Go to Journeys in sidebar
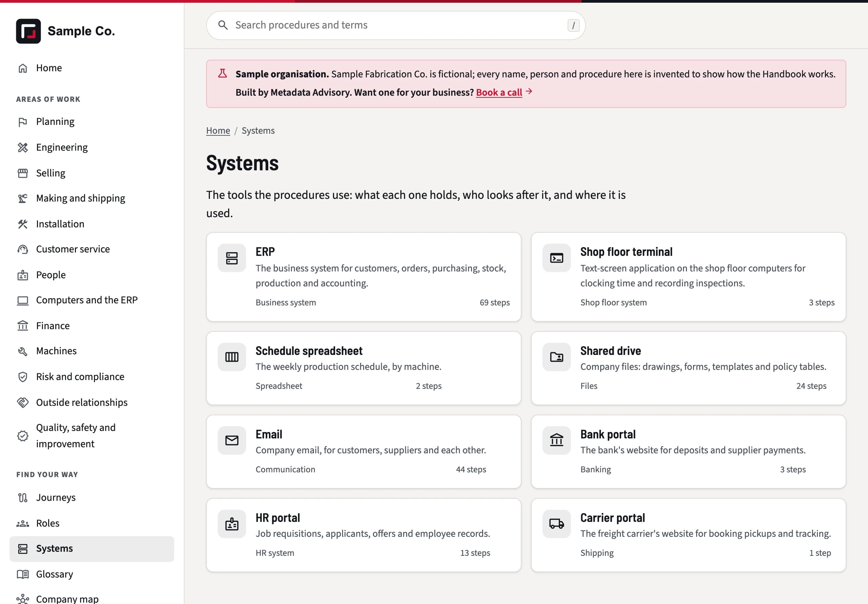This screenshot has width=868, height=604. [x=92, y=498]
